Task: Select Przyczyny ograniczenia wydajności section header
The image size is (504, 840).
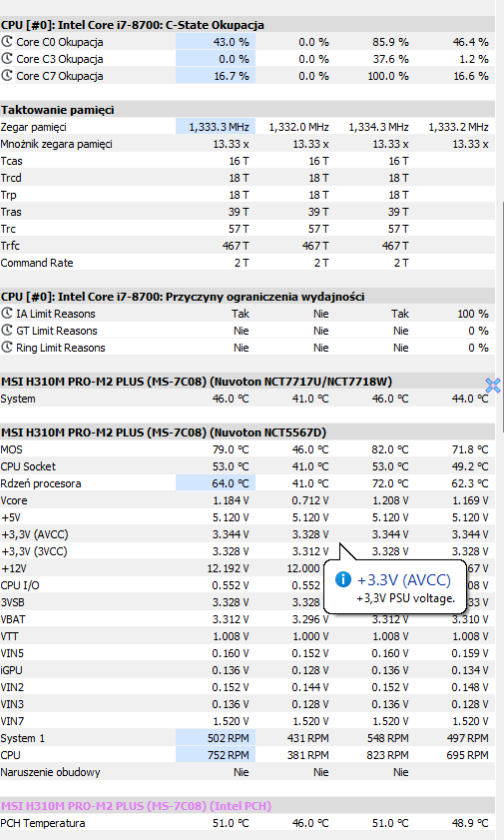Action: (x=248, y=297)
